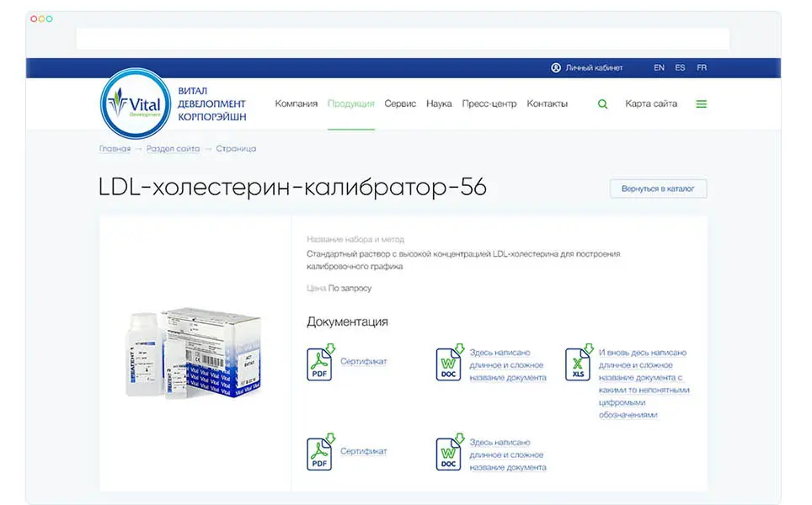The height and width of the screenshot is (505, 812).
Task: Click the second-row PDF file icon
Action: coord(320,453)
